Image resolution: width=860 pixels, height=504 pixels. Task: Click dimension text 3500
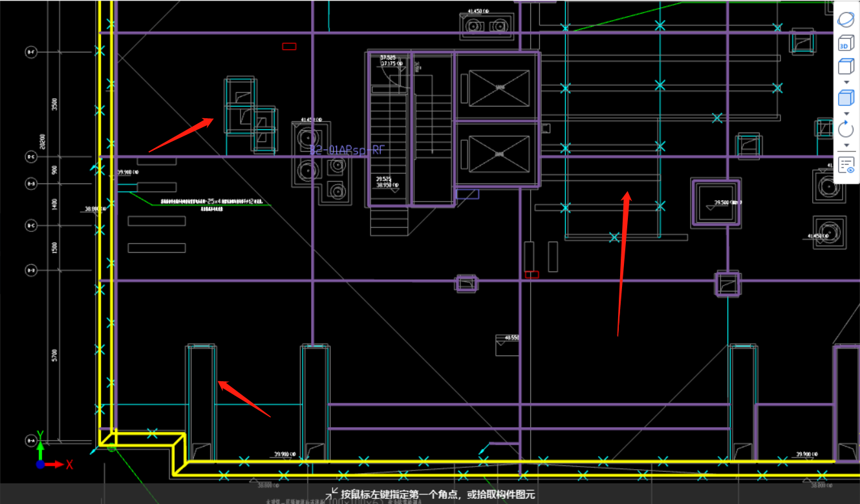coord(55,104)
